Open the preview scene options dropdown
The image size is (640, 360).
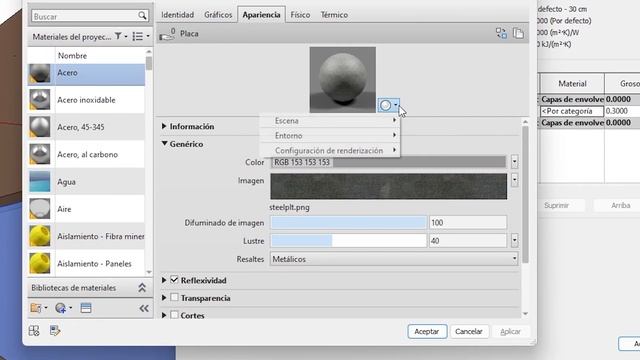tap(389, 105)
